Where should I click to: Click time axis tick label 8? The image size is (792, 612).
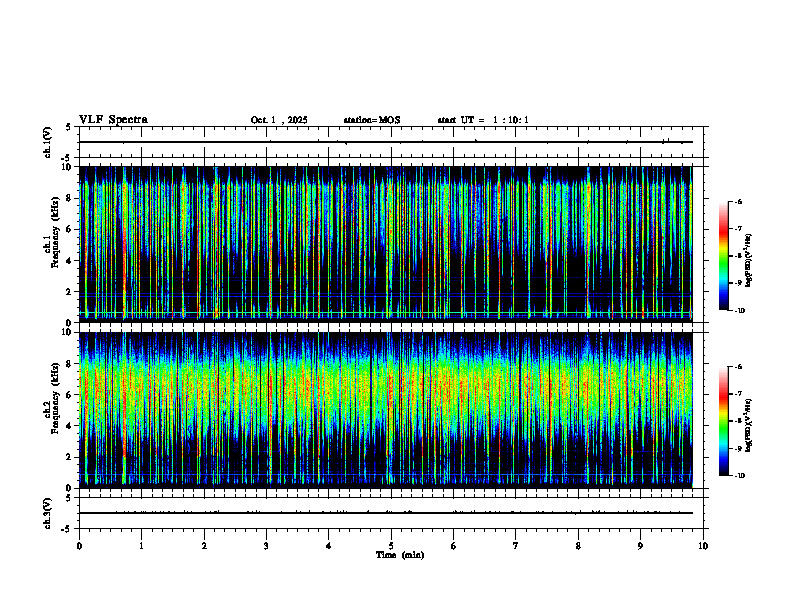pos(578,546)
